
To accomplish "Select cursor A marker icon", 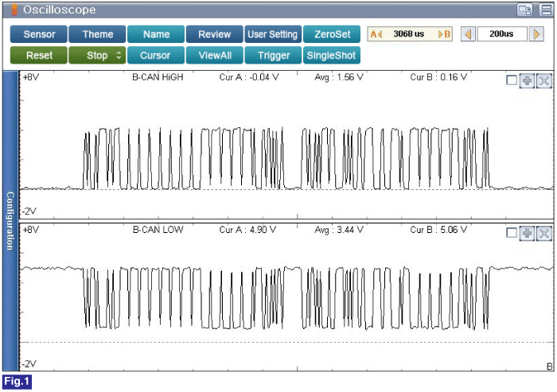I will [376, 34].
